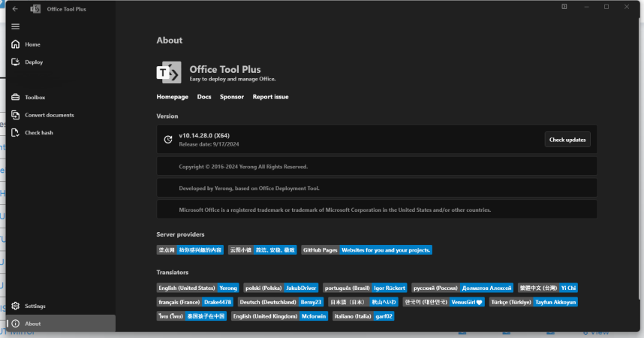Viewport: 644px width, 338px height.
Task: Click the title bar app icon
Action: tap(35, 9)
